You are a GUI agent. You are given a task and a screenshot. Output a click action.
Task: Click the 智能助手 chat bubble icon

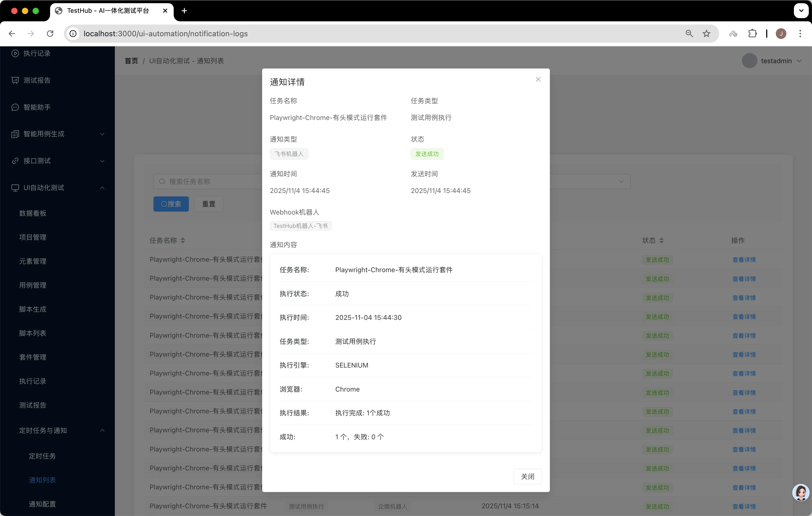15,107
